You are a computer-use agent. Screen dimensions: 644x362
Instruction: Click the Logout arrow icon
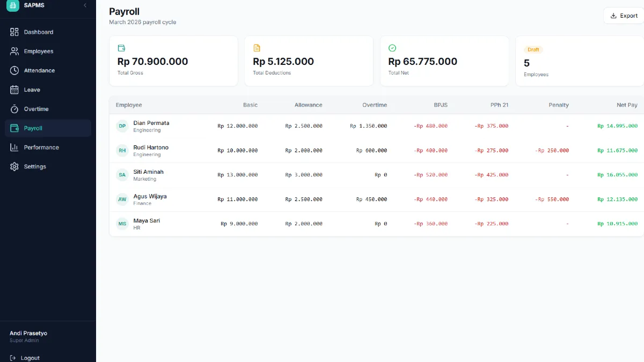click(x=13, y=358)
